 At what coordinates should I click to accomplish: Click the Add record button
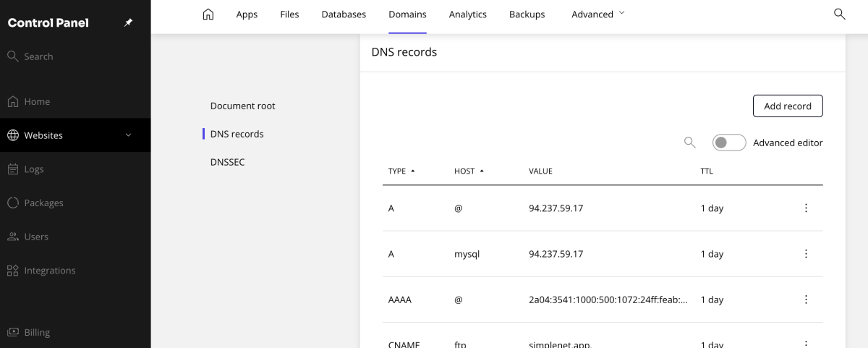[788, 106]
